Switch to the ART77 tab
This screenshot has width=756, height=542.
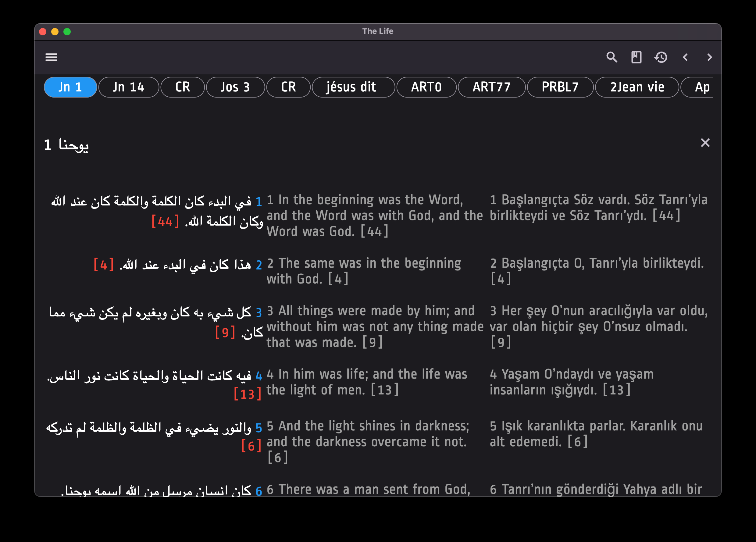(491, 87)
